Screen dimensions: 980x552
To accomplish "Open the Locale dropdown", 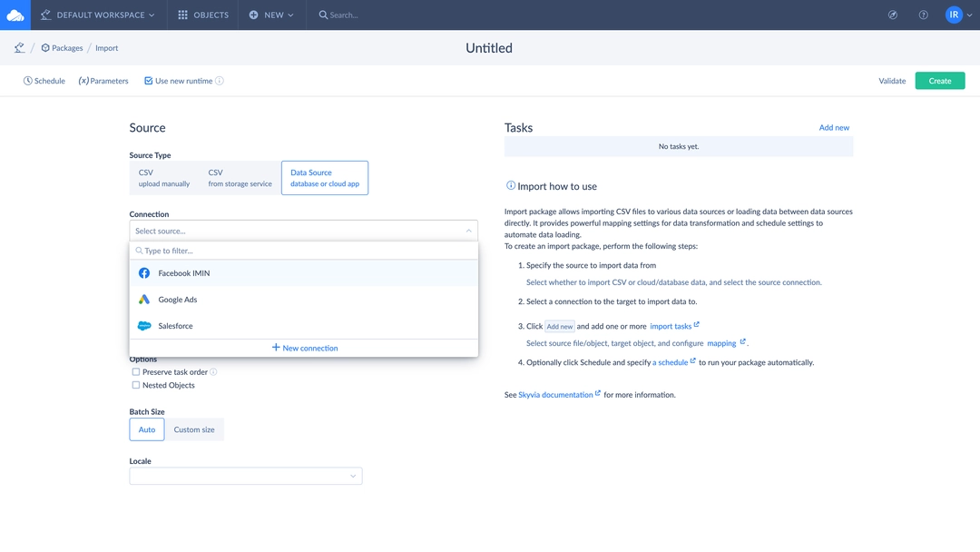I will [246, 476].
